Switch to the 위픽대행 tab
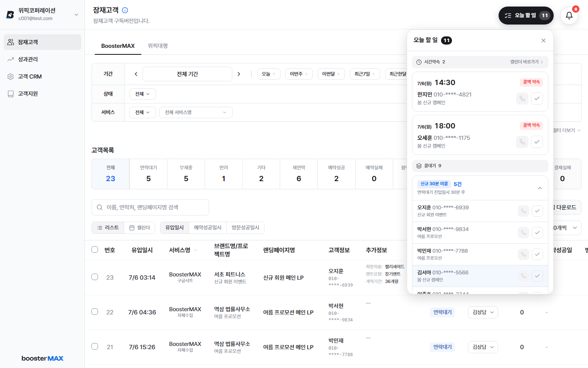Image resolution: width=588 pixels, height=368 pixels. tap(158, 46)
